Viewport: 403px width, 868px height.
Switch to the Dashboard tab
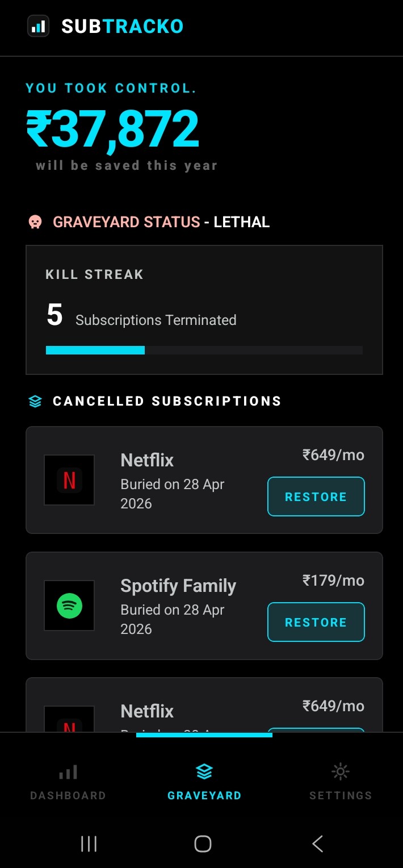tap(68, 795)
